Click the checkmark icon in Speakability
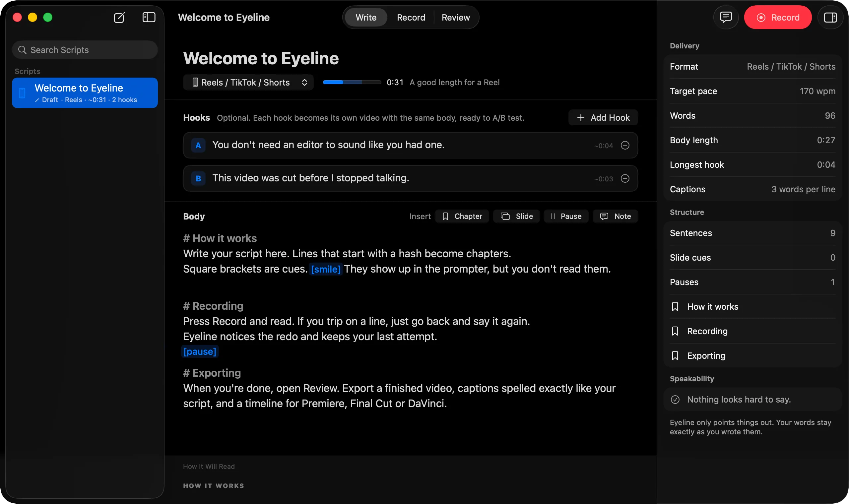 [x=675, y=400]
